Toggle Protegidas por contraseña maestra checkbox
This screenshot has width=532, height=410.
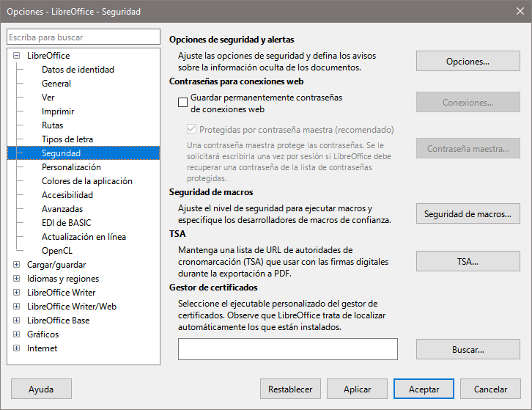tap(192, 129)
